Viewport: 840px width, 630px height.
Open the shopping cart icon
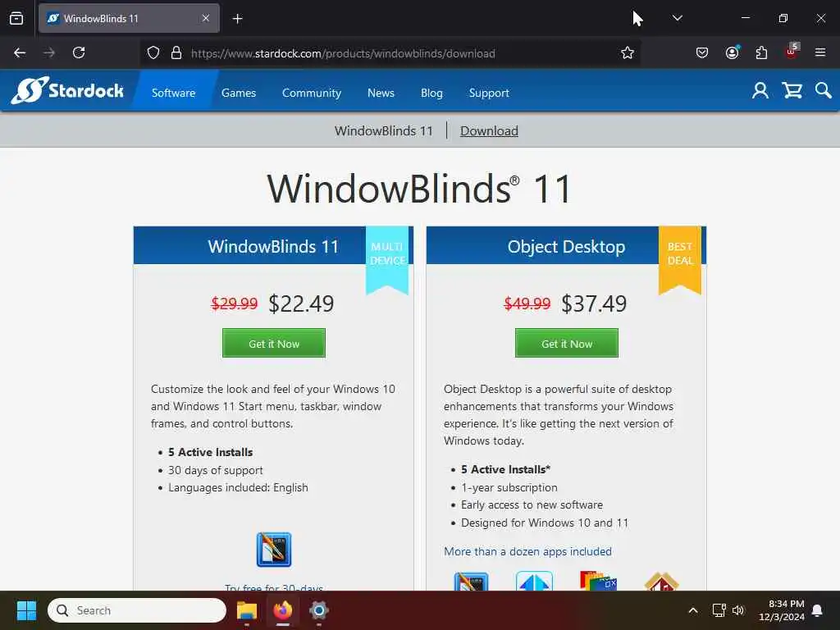pyautogui.click(x=792, y=90)
